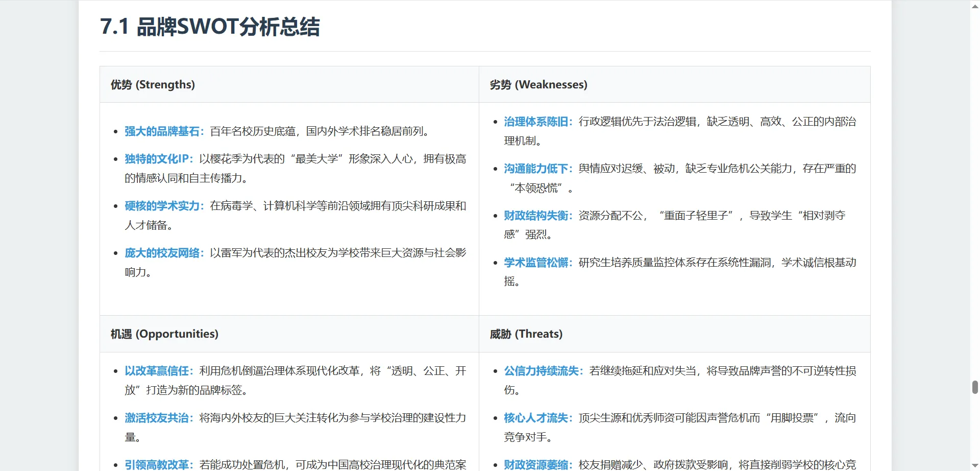Click the opportunity item 以改革赢信任
Image resolution: width=980 pixels, height=471 pixels.
pyautogui.click(x=157, y=371)
